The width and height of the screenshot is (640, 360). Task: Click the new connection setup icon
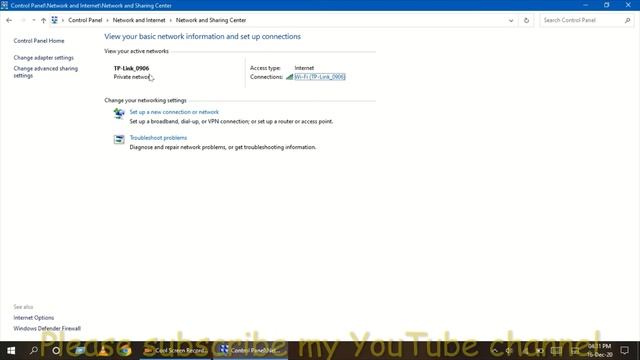(119, 113)
